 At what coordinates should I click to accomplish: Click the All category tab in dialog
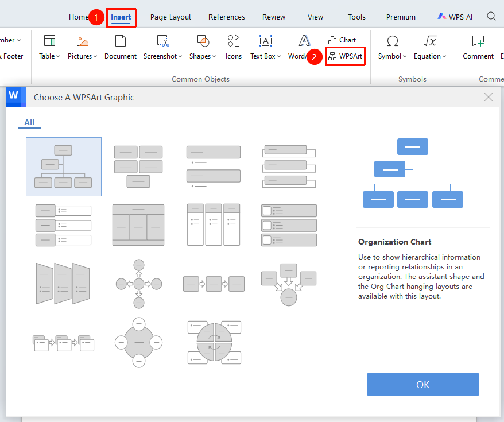click(x=29, y=122)
